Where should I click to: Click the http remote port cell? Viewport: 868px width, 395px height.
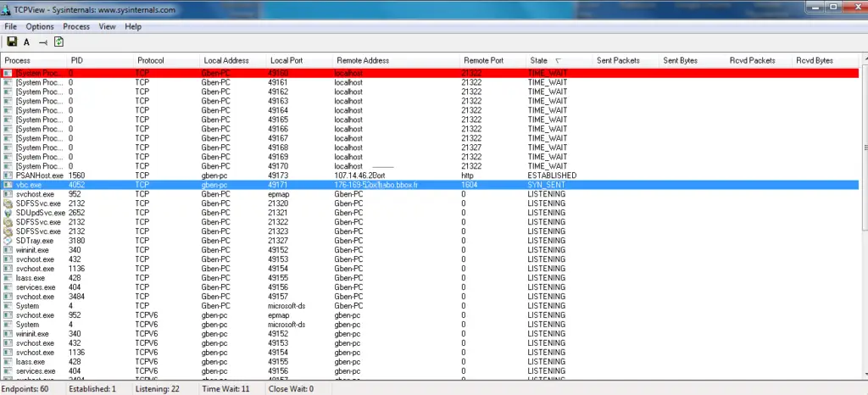click(x=467, y=175)
